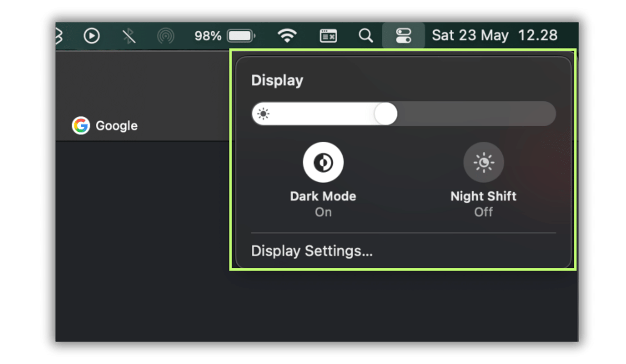The height and width of the screenshot is (364, 626).
Task: Click the sun icon on the brightness slider
Action: 264,114
